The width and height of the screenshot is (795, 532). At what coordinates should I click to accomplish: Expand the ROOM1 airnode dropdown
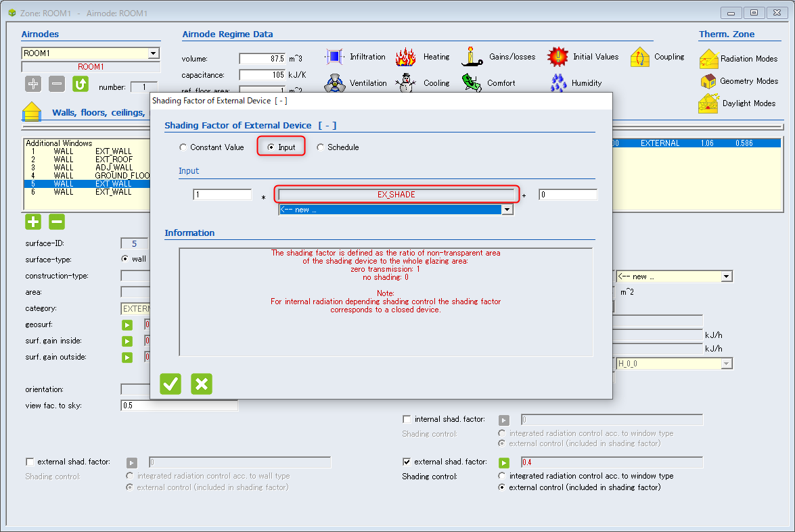pyautogui.click(x=154, y=53)
